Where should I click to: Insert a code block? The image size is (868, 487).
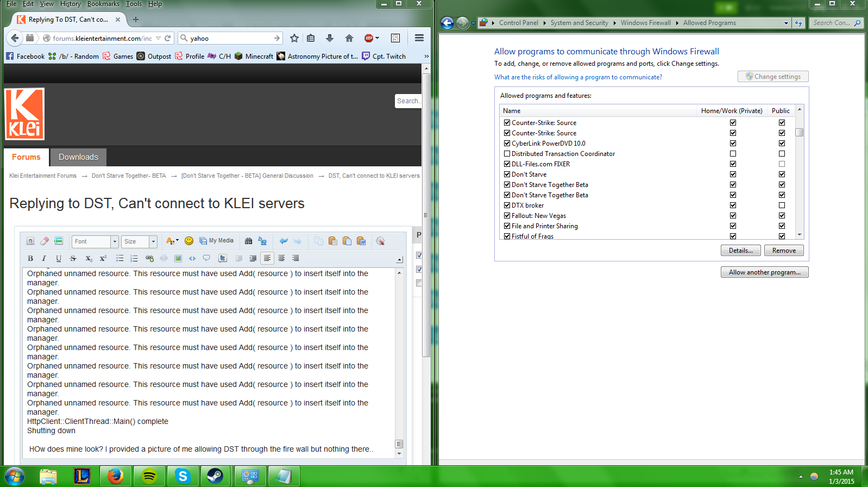pyautogui.click(x=192, y=258)
